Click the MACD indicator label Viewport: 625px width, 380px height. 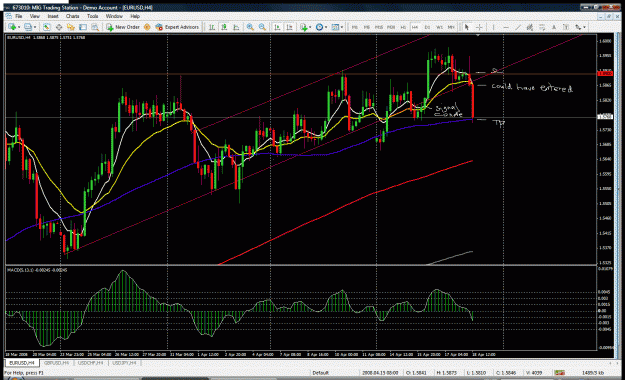pyautogui.click(x=37, y=270)
